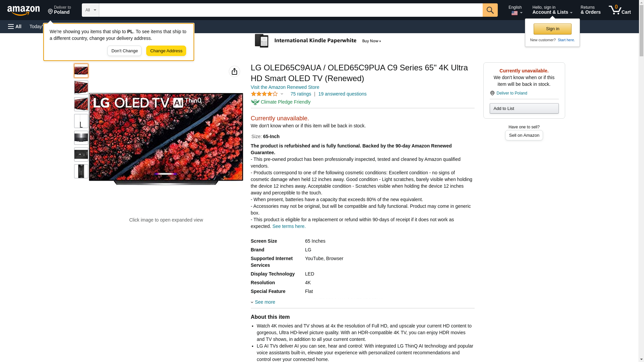Open the All hamburger menu
The height and width of the screenshot is (362, 644).
tap(15, 26)
